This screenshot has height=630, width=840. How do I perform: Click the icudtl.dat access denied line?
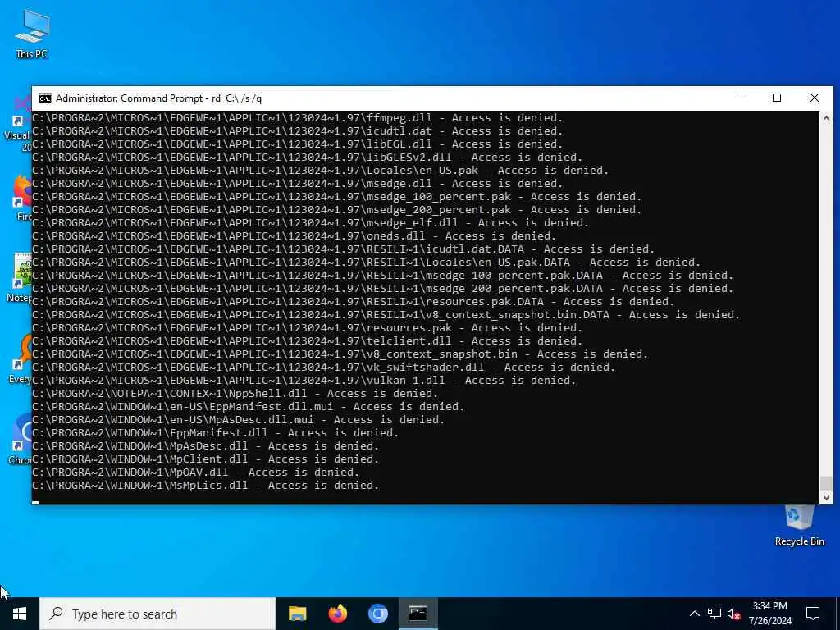[x=297, y=130]
